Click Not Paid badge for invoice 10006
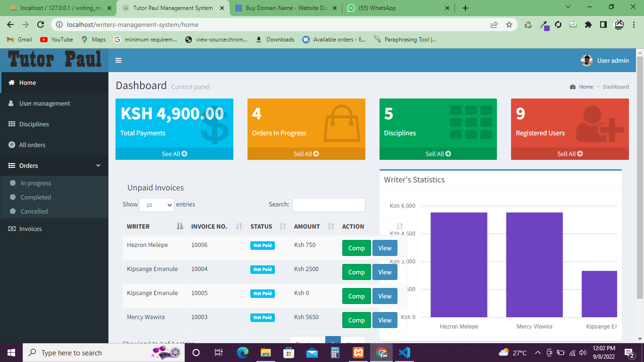This screenshot has width=644, height=362. point(263,245)
